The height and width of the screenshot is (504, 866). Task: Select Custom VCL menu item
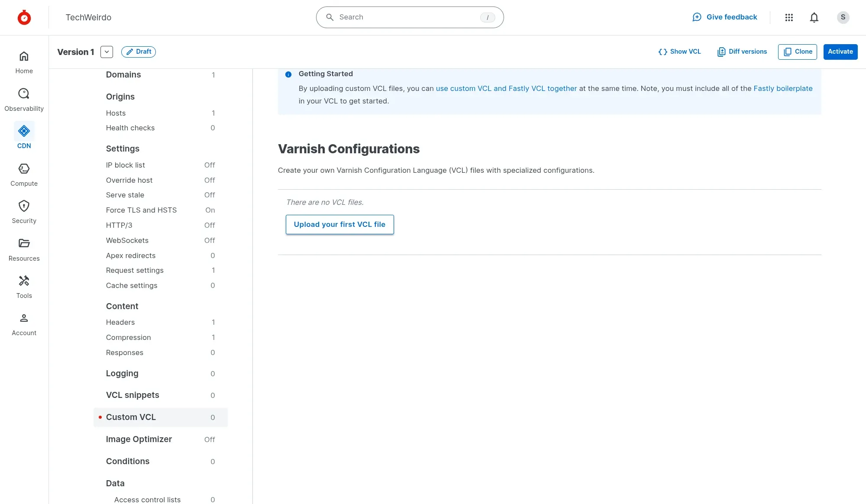(x=160, y=417)
